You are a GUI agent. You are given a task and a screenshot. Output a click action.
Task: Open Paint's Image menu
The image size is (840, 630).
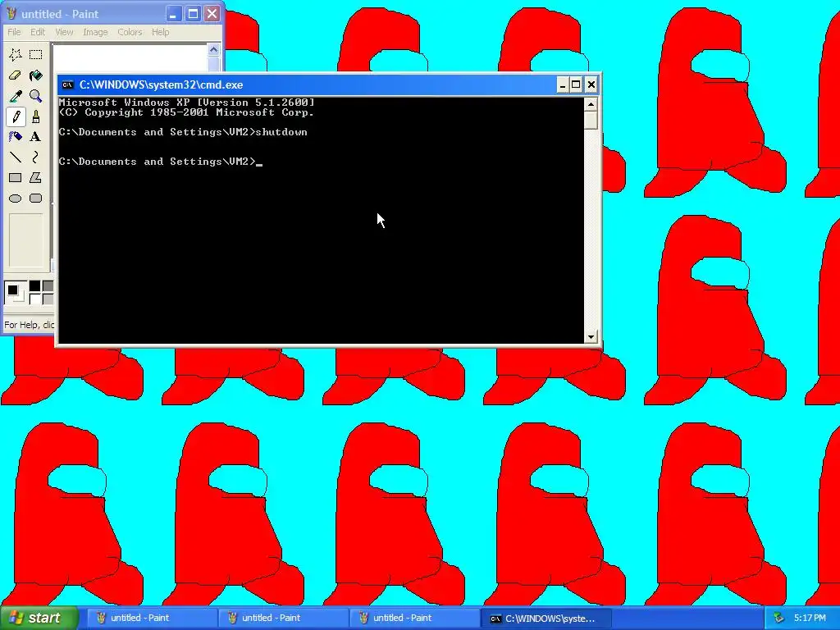click(95, 32)
